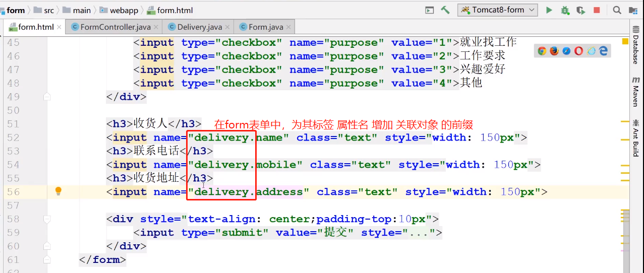Run with coverage icon
Viewport: 644px width, 273px height.
(x=581, y=10)
